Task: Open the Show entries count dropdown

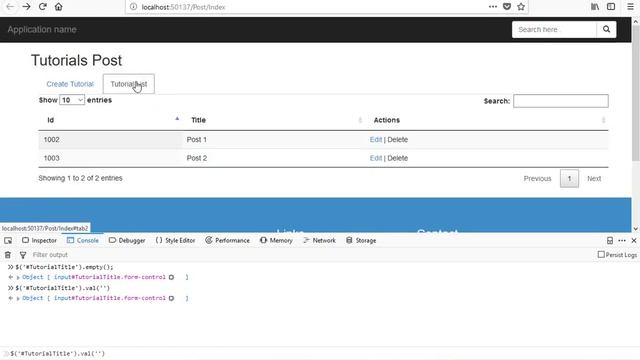Action: tap(72, 100)
